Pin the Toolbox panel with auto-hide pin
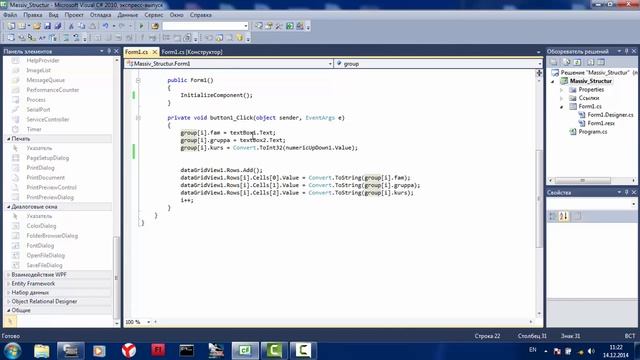This screenshot has width=640, height=360. (x=109, y=51)
